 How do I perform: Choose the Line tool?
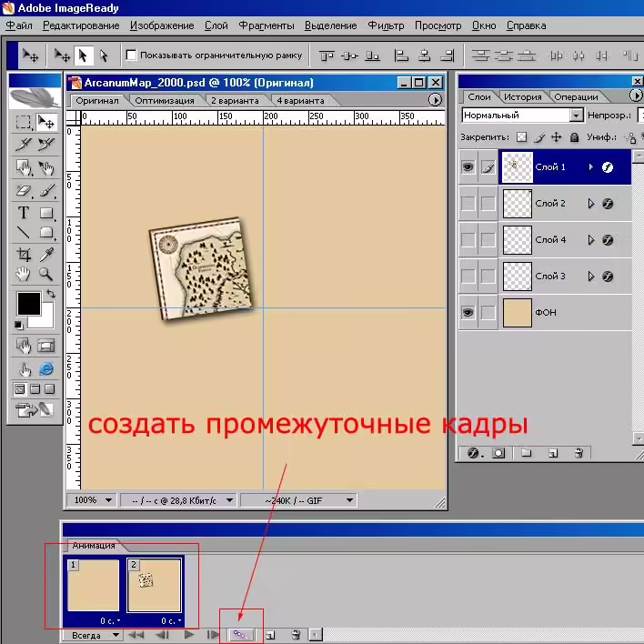pyautogui.click(x=23, y=233)
